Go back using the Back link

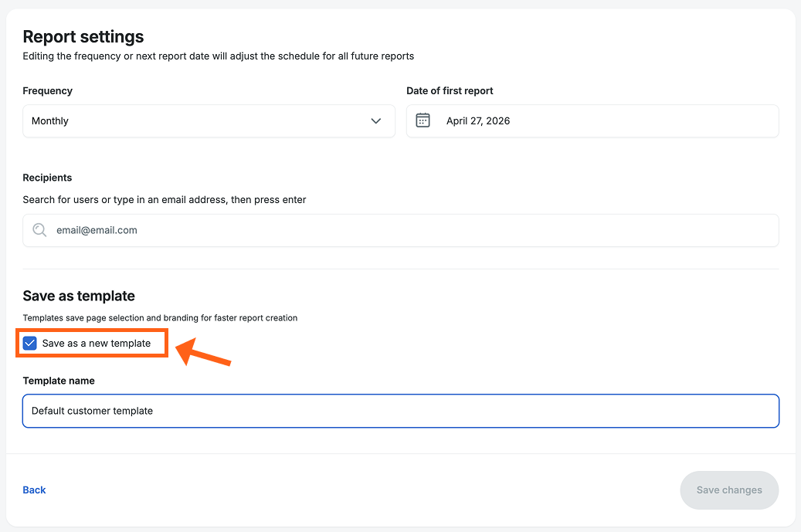[x=34, y=490]
